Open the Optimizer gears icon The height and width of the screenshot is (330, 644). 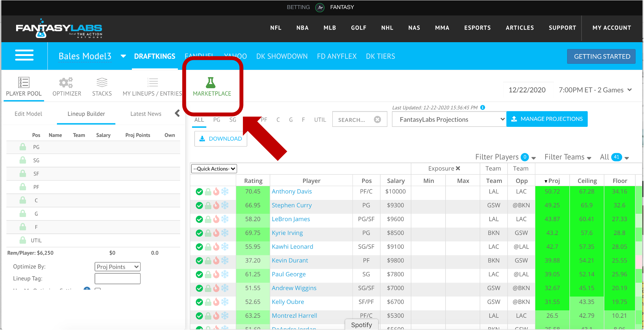tap(66, 83)
